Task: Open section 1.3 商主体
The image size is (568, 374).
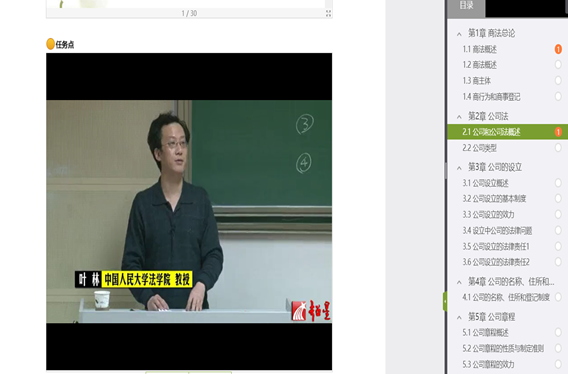Action: pos(477,81)
